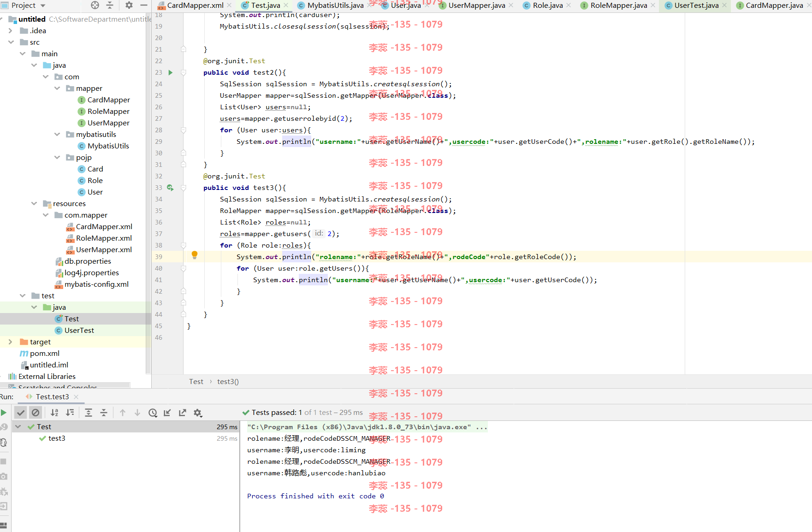Locate current file in Project tree
This screenshot has width=812, height=532.
95,5
